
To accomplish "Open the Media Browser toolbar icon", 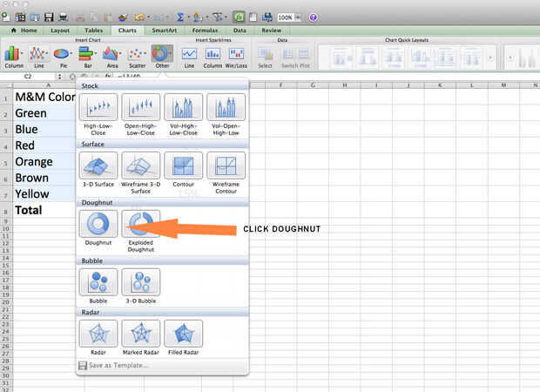I will (x=267, y=17).
